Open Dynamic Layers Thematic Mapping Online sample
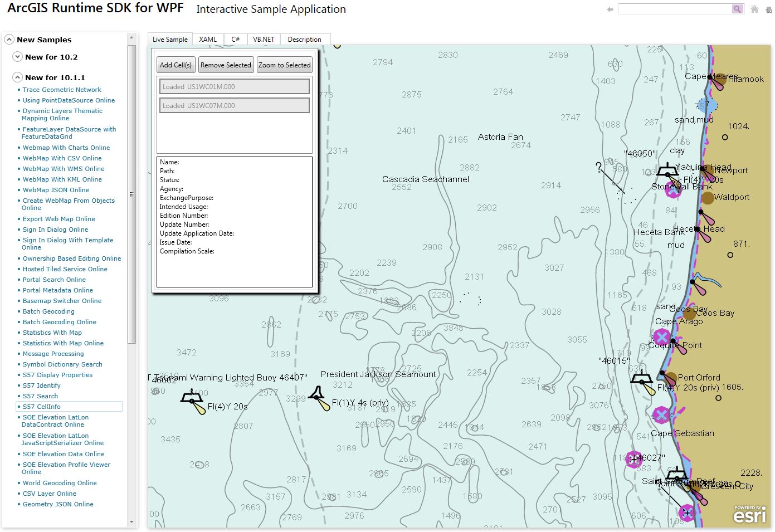Viewport: 775px width, 532px height. [62, 115]
